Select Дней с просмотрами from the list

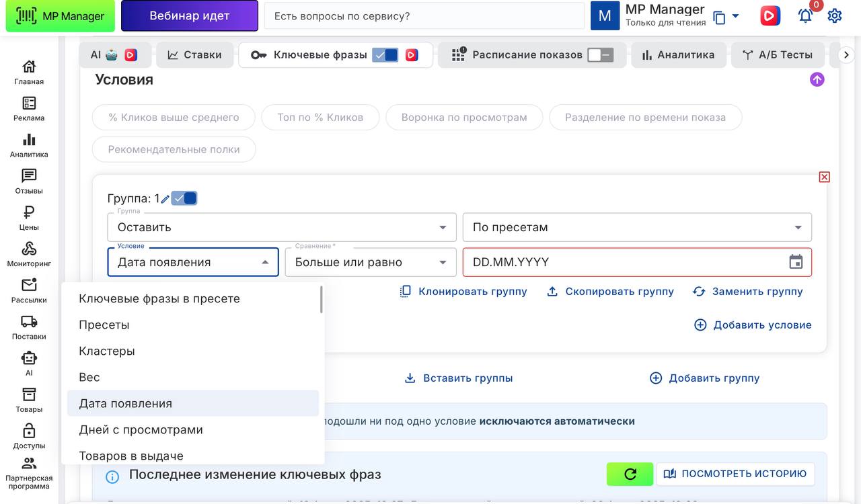[141, 429]
